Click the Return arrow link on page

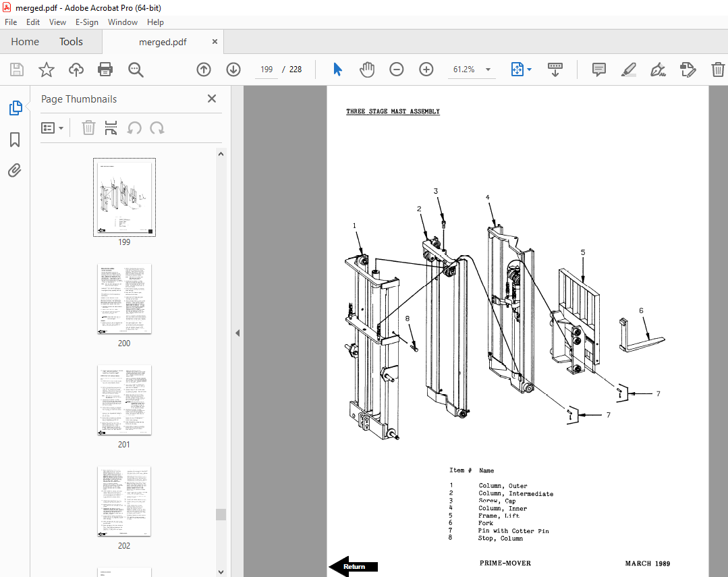[354, 566]
